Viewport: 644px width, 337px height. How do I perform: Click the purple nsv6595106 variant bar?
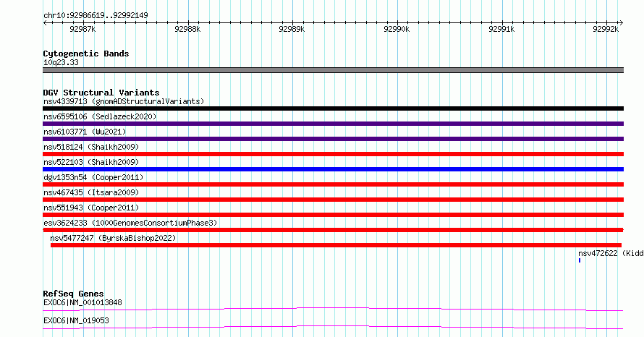[333, 124]
